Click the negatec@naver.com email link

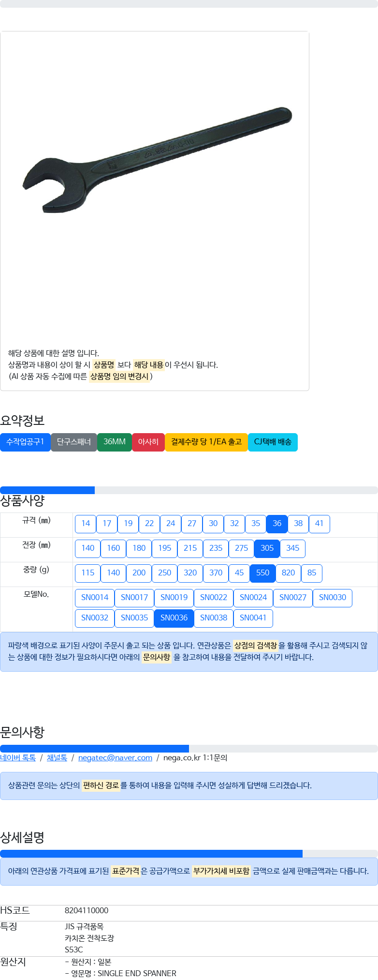(x=115, y=758)
